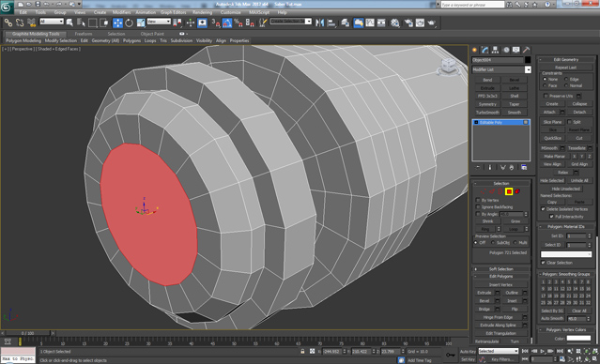
Task: Enable the Ignore Backfacing checkbox
Action: pyautogui.click(x=478, y=206)
